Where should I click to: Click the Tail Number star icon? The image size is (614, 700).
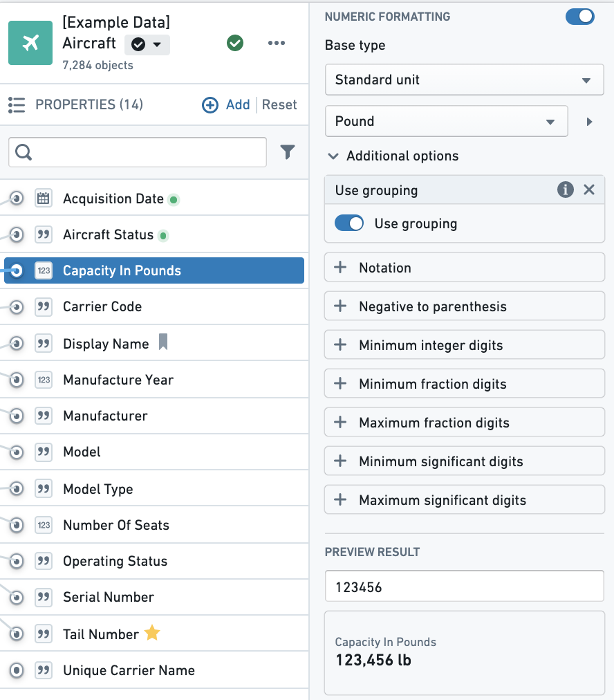click(x=152, y=633)
